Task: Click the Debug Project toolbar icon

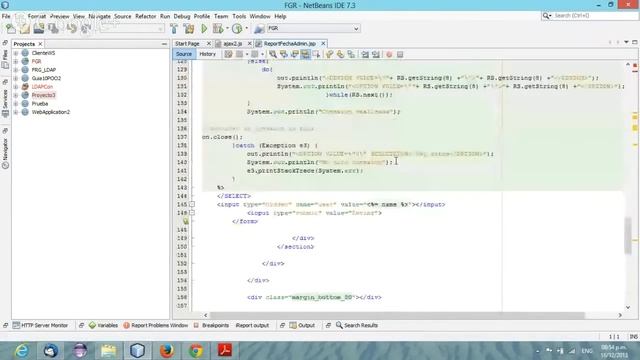Action: tap(218, 28)
